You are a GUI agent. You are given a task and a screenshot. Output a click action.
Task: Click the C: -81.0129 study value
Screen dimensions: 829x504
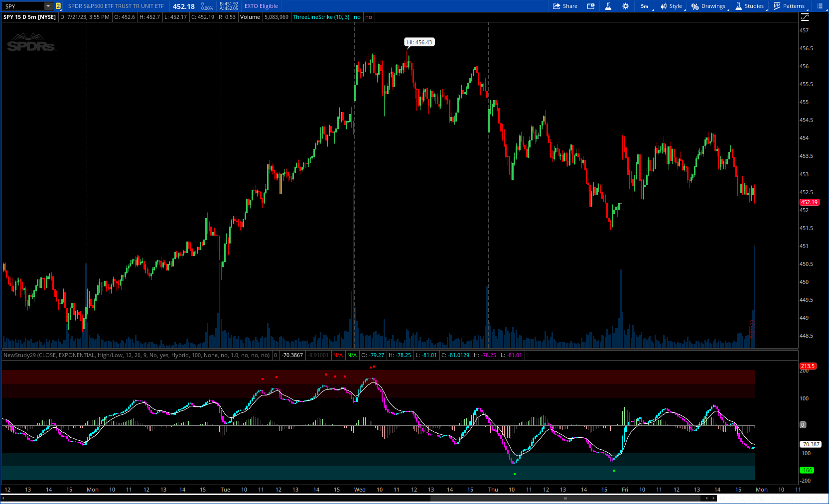pyautogui.click(x=455, y=355)
